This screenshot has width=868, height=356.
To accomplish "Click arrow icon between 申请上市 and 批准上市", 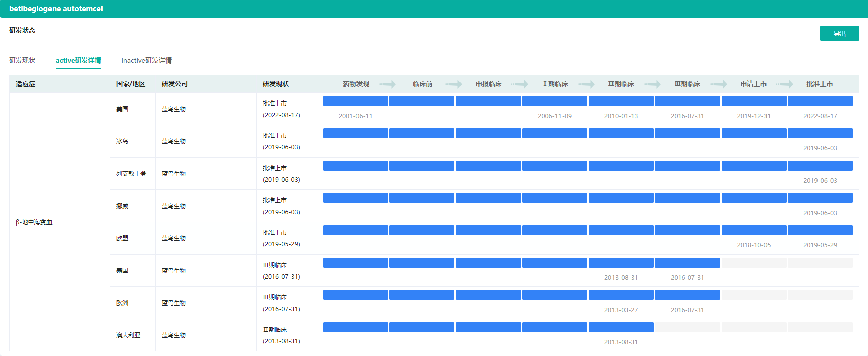I will tap(785, 84).
